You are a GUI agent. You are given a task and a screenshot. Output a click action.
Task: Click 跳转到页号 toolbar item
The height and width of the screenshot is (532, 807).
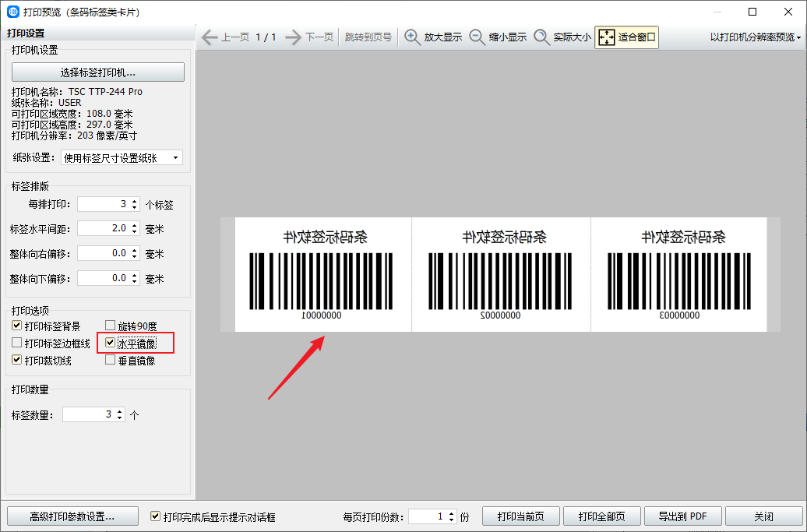click(x=368, y=37)
